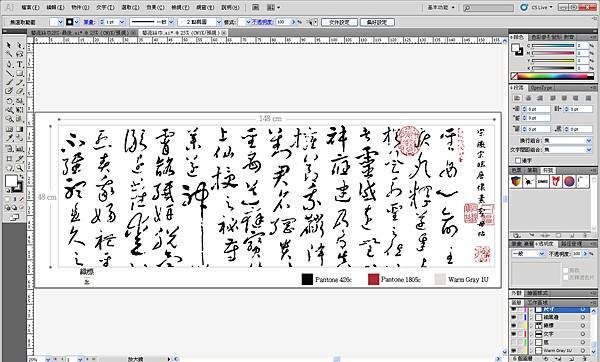Click the 文件設定 button
The height and width of the screenshot is (362, 600).
(339, 22)
